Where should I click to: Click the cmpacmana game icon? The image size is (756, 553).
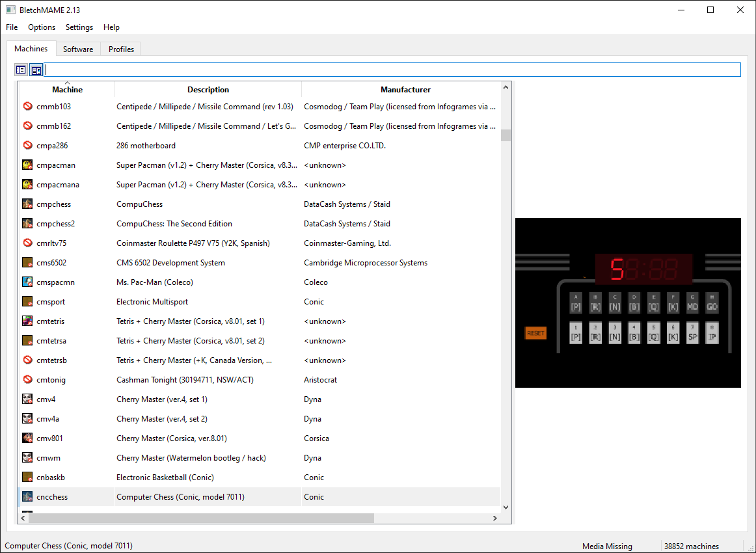coord(27,184)
